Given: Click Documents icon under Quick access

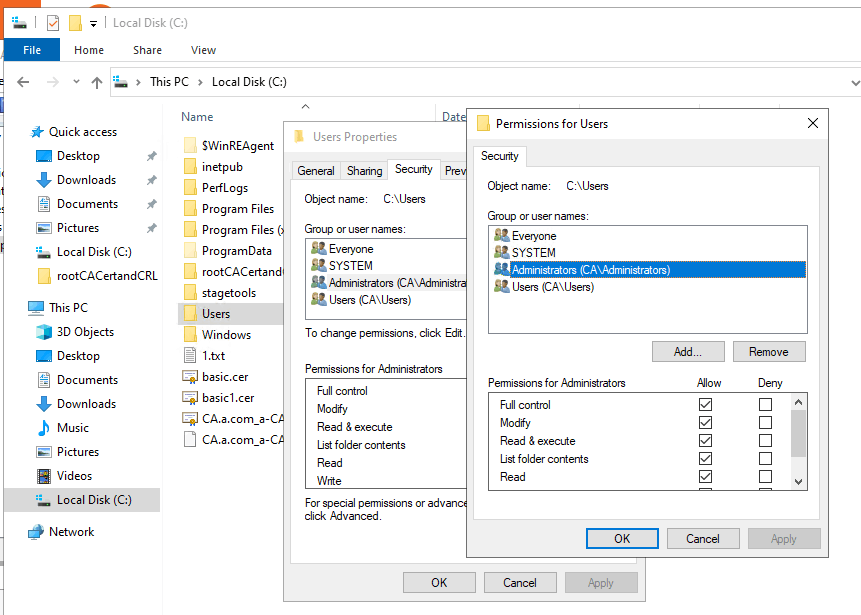Looking at the screenshot, I should click(43, 204).
